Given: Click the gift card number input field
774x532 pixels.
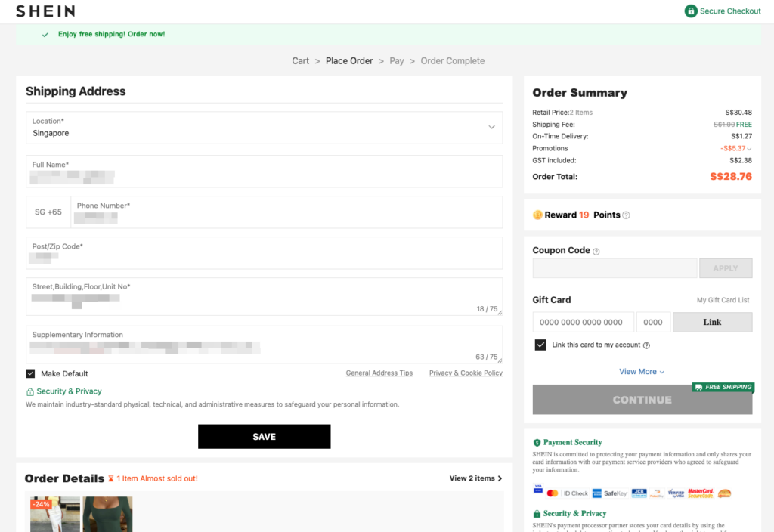Looking at the screenshot, I should [x=582, y=322].
